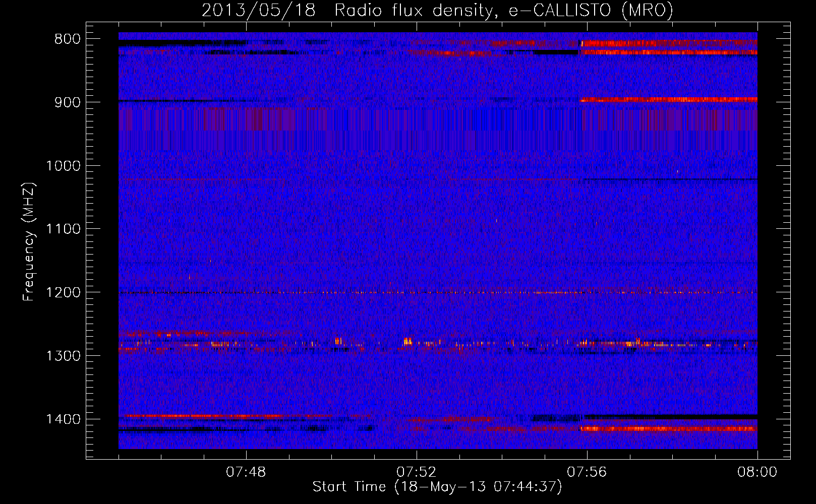
Task: Click the 1100 frequency tick label
Action: click(64, 229)
